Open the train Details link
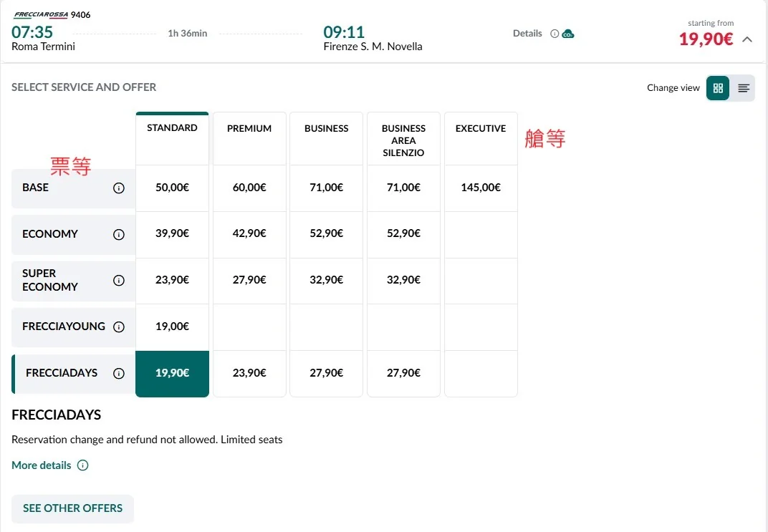This screenshot has width=768, height=532. 527,33
